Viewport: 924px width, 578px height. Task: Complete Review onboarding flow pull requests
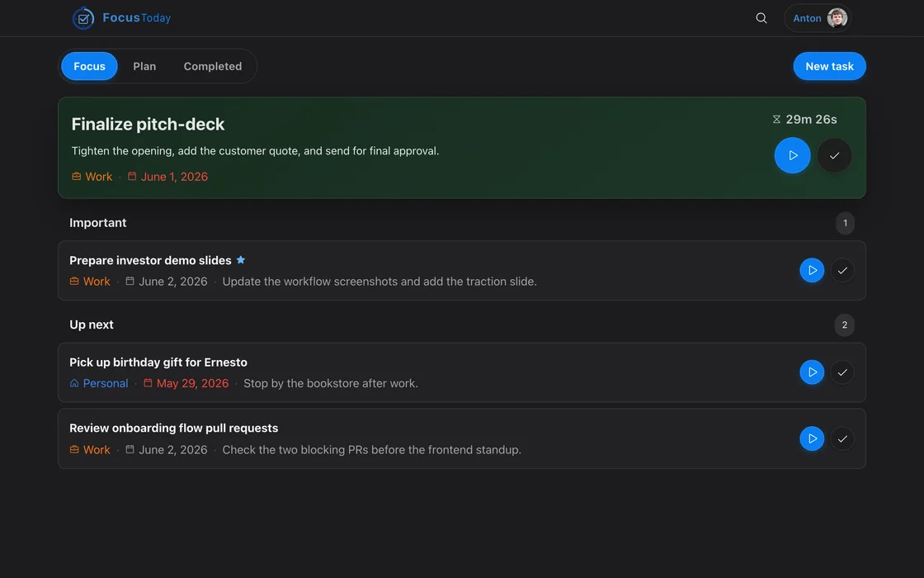coord(842,438)
